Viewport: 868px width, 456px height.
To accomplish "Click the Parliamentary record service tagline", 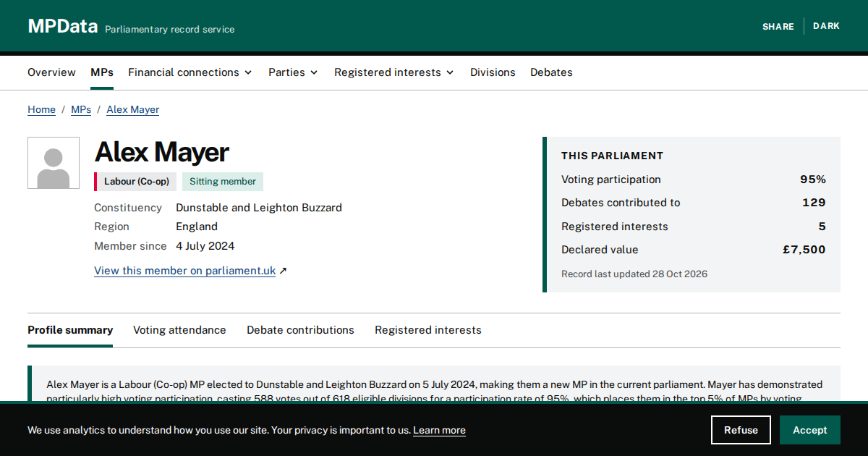I will pos(170,30).
